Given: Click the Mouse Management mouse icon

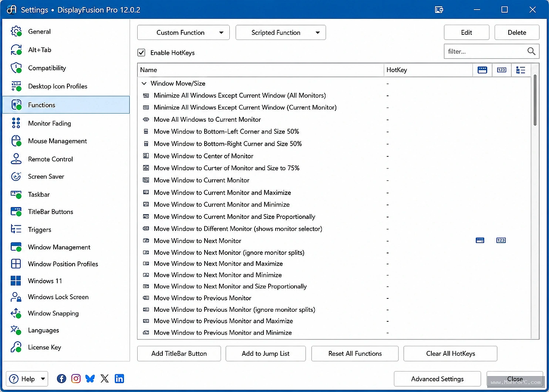Looking at the screenshot, I should click(x=16, y=141).
